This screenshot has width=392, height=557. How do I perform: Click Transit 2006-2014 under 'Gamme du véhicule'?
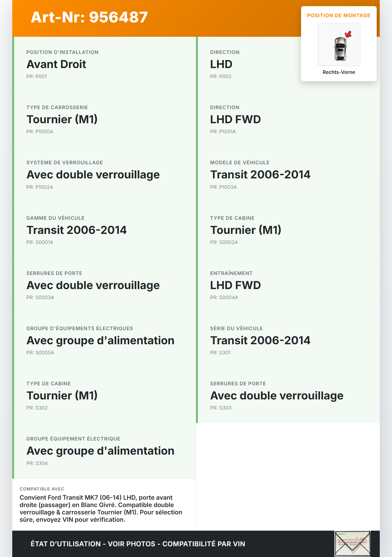(x=77, y=230)
